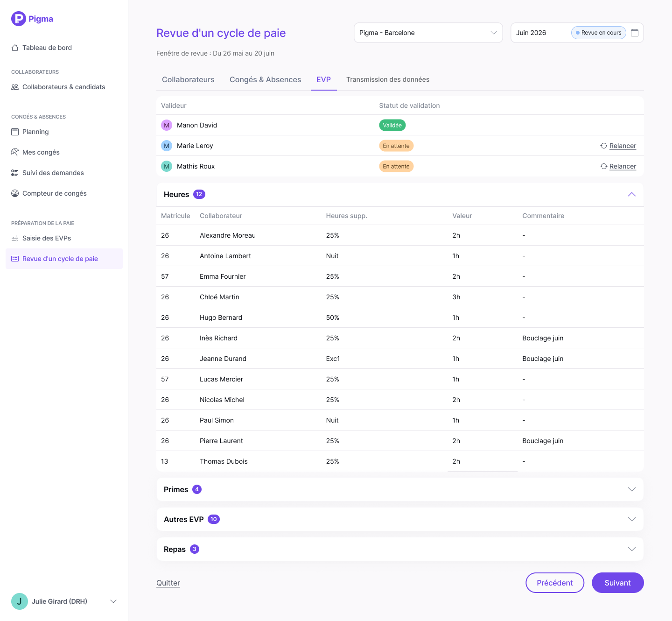Click the Juin 2026 period field
The image size is (672, 621).
(577, 33)
